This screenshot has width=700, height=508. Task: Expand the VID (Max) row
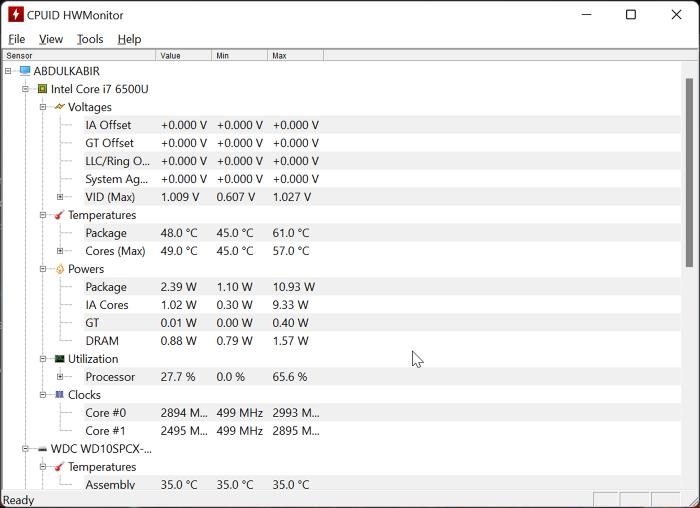pos(60,197)
